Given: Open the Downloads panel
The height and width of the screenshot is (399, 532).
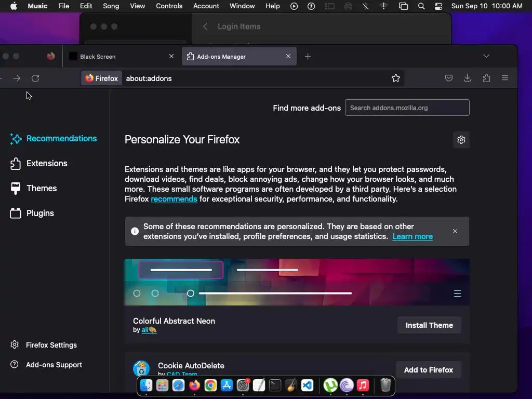Looking at the screenshot, I should [467, 78].
